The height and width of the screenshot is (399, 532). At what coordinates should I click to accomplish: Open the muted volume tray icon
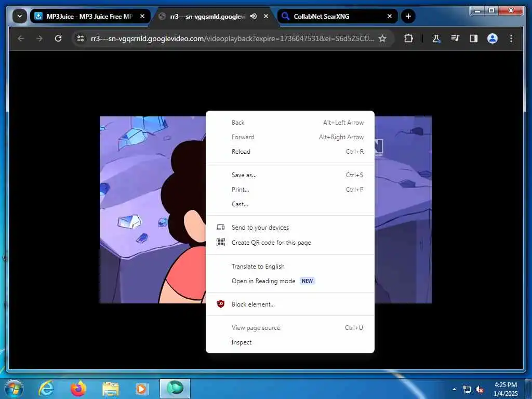point(480,390)
